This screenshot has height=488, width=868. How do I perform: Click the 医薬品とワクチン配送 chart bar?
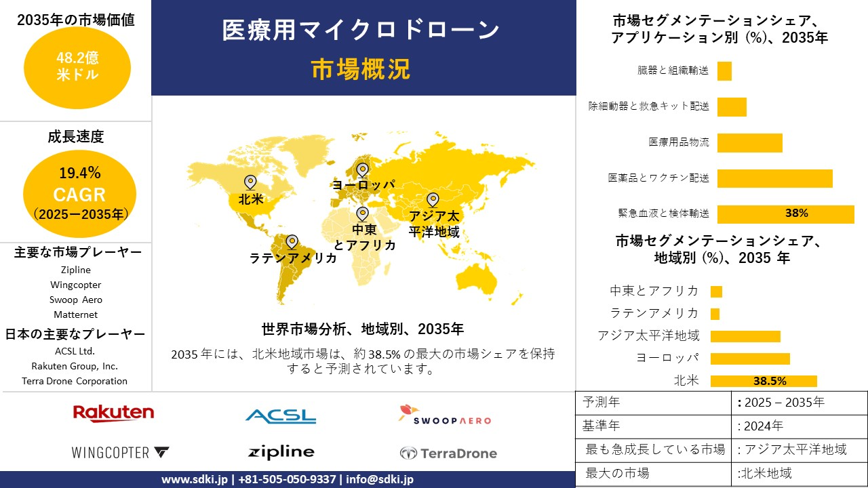click(774, 178)
